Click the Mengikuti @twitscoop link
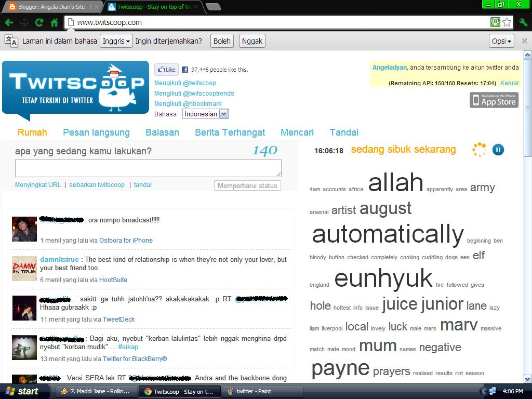The width and height of the screenshot is (532, 399). pyautogui.click(x=185, y=83)
